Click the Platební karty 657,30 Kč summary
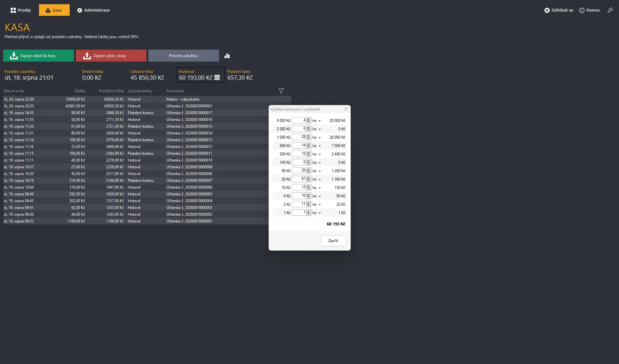 point(240,75)
